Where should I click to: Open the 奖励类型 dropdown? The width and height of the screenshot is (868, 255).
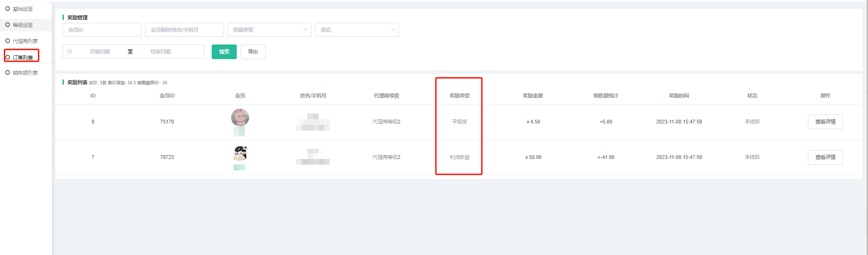(269, 30)
